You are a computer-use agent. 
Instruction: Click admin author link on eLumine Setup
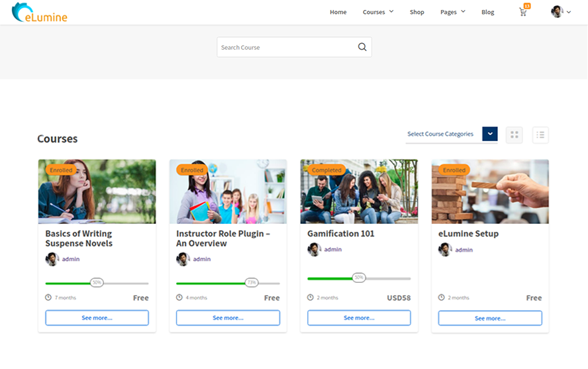[x=464, y=250]
